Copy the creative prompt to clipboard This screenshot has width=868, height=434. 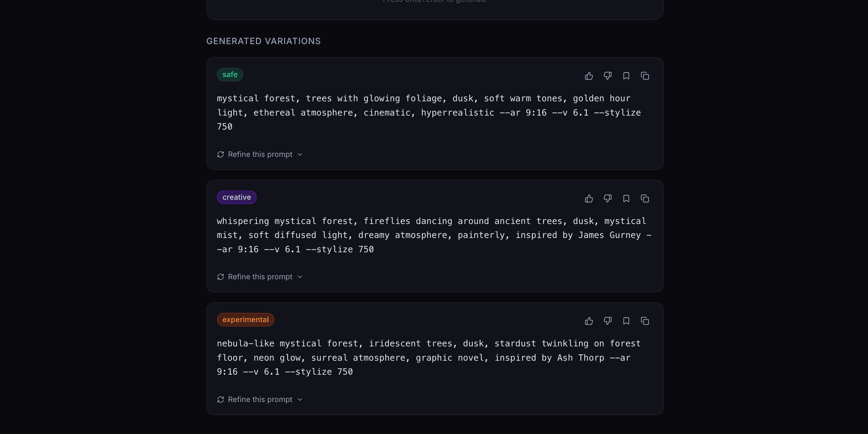click(x=644, y=198)
